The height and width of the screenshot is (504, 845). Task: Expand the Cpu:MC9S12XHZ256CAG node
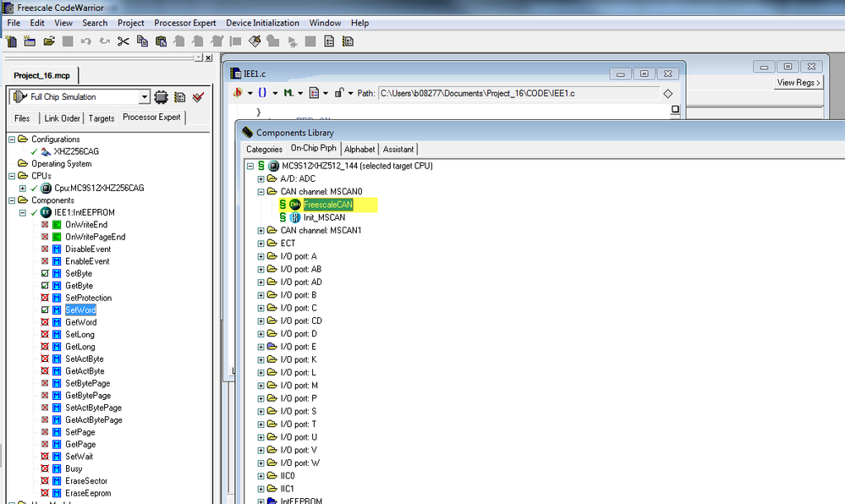click(23, 188)
